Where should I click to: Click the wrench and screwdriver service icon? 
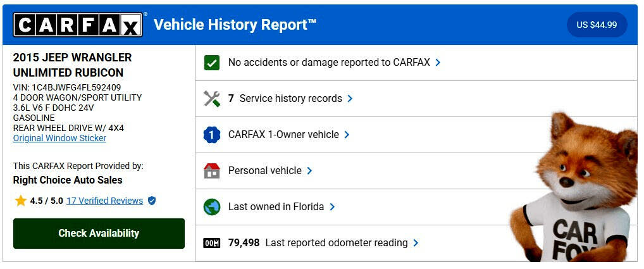[212, 99]
